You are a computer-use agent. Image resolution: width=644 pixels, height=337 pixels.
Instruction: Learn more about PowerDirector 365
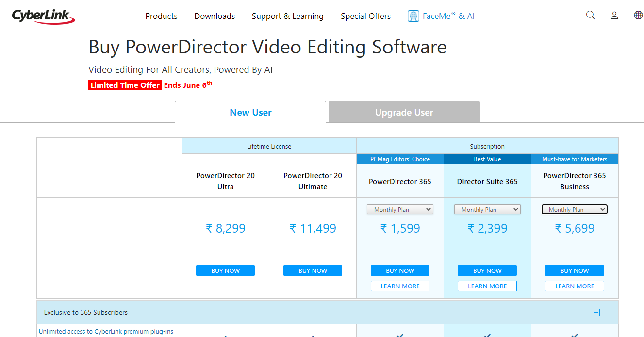pos(400,286)
